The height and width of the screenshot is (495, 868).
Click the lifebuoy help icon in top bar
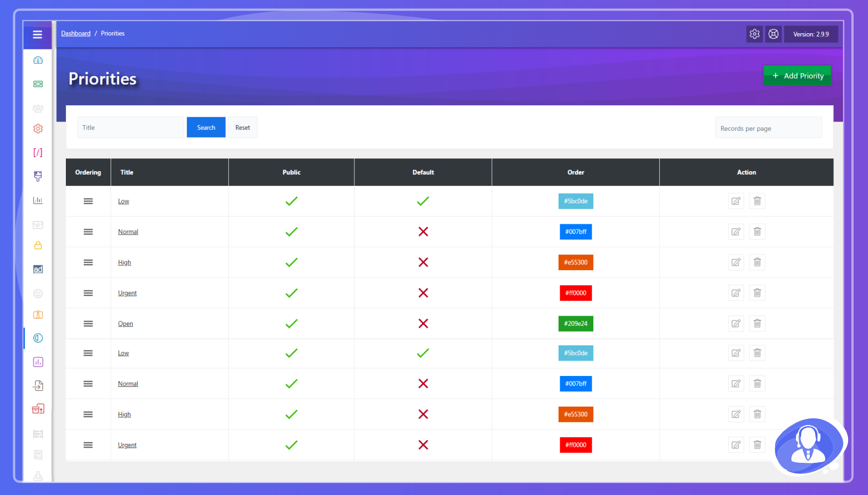point(774,34)
